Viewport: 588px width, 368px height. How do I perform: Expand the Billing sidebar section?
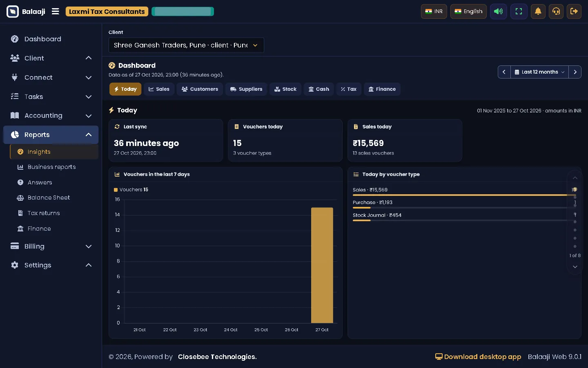click(51, 246)
